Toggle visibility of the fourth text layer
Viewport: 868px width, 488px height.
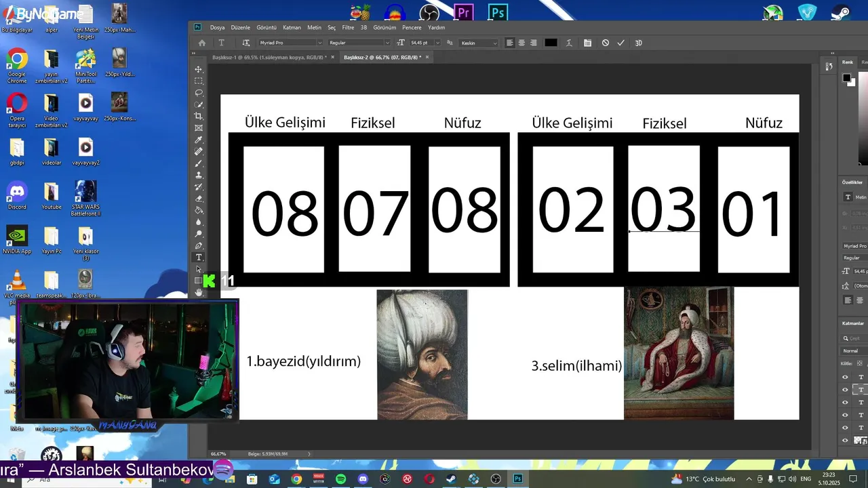click(845, 415)
